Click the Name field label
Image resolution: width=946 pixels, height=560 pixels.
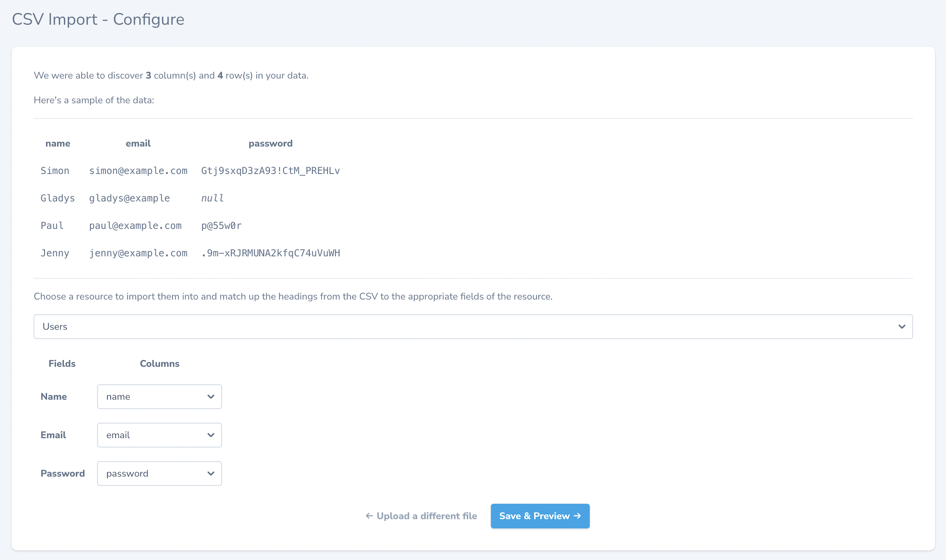point(54,397)
